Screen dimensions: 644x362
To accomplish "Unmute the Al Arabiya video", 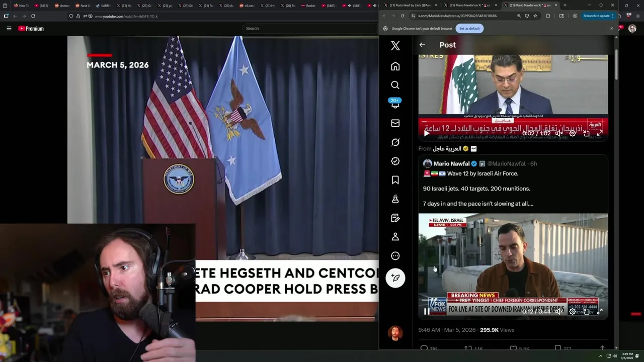I will [x=559, y=133].
